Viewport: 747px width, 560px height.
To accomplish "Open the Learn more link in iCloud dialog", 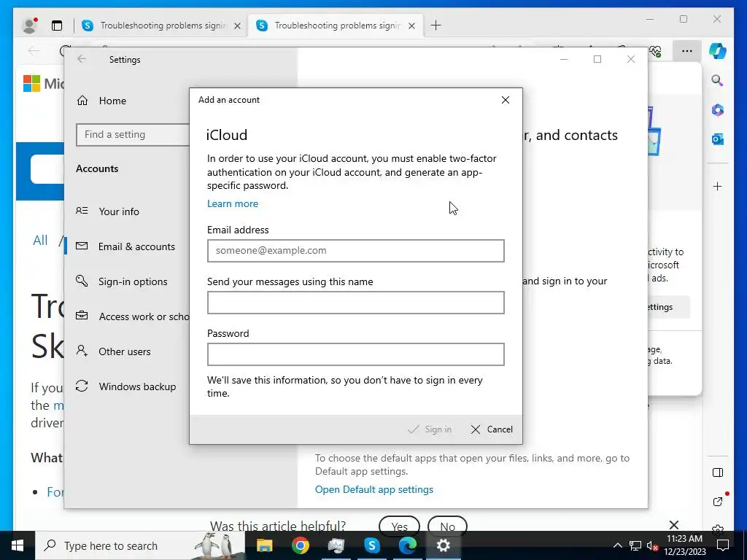I will [x=233, y=203].
